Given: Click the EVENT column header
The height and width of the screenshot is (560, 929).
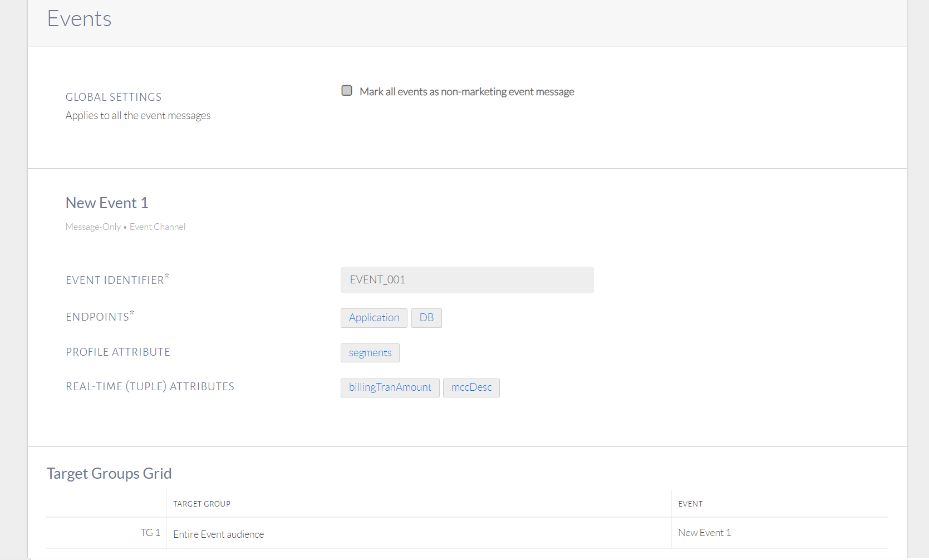Looking at the screenshot, I should coord(690,504).
